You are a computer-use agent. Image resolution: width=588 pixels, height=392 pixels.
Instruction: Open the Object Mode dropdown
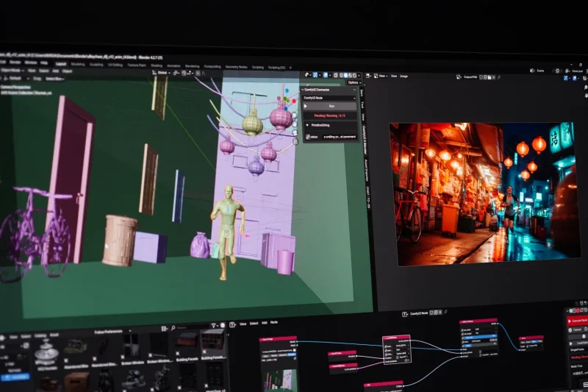12,70
